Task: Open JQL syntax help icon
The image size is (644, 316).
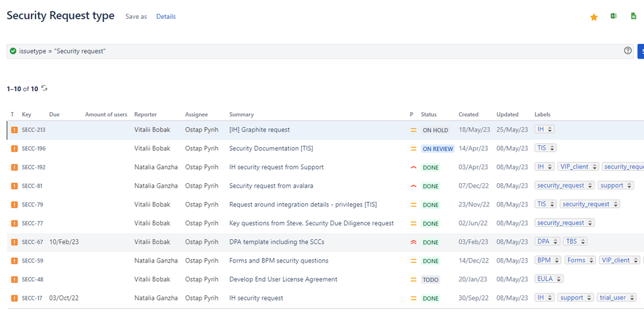Action: point(628,51)
